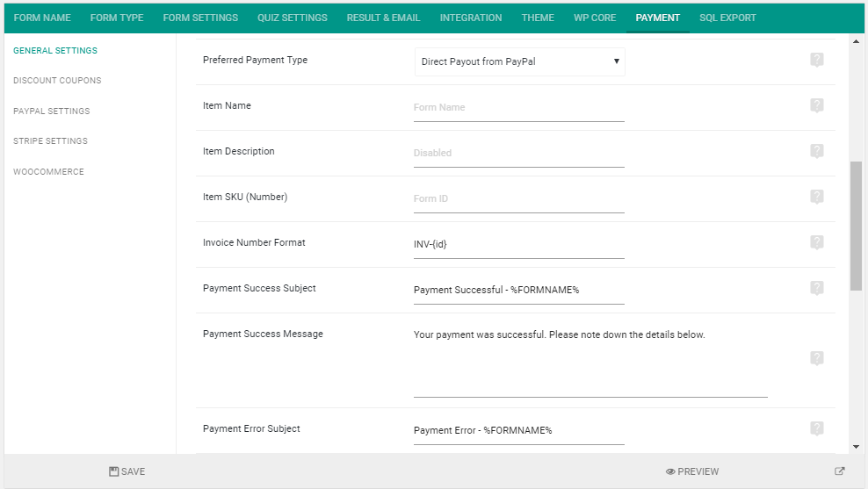The width and height of the screenshot is (868, 489).
Task: Click help icon for Payment Error Subject
Action: click(x=816, y=428)
